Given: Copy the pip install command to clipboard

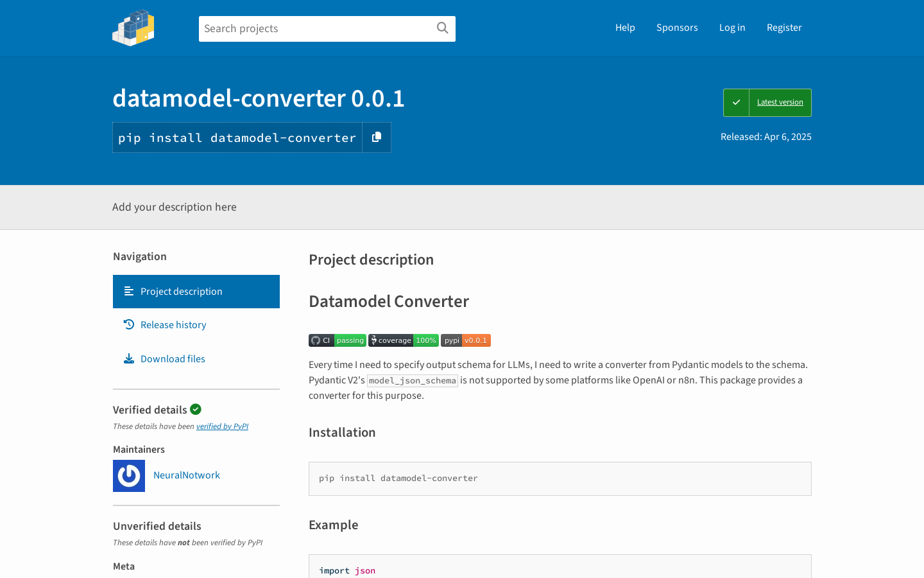Looking at the screenshot, I should [x=377, y=137].
